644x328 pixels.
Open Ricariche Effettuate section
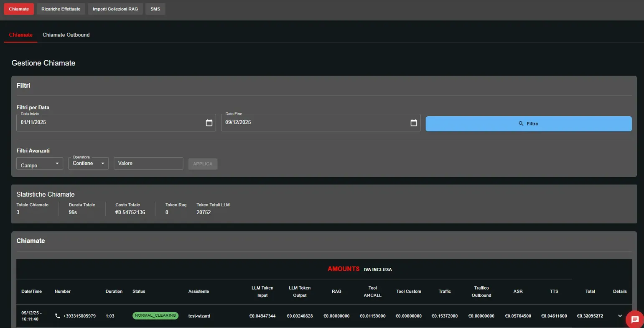pos(61,9)
